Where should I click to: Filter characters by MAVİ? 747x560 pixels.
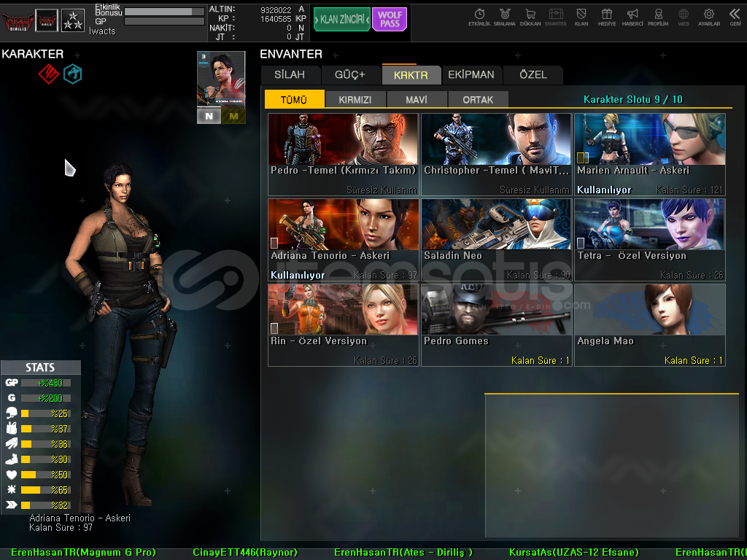pyautogui.click(x=417, y=100)
